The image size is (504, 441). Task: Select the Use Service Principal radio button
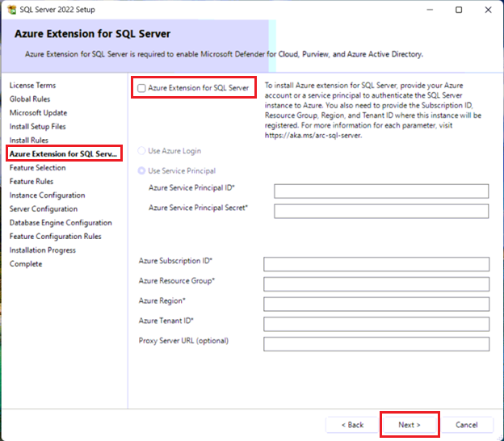click(141, 170)
